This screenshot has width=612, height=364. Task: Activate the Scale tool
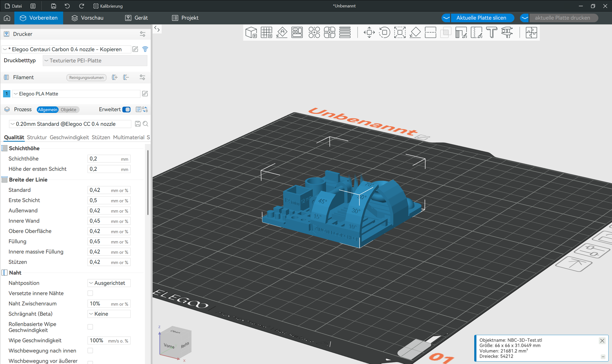coord(400,33)
